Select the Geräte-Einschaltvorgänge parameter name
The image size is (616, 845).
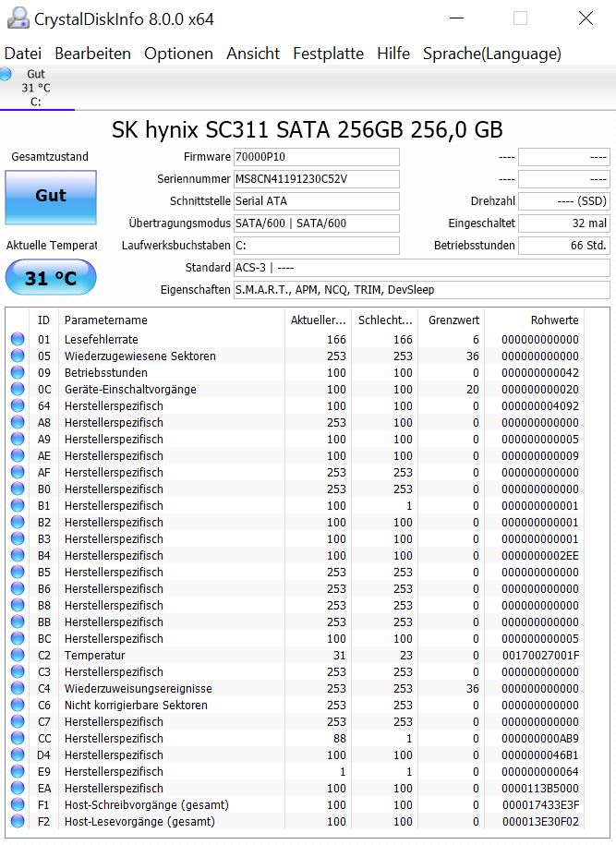(x=130, y=390)
